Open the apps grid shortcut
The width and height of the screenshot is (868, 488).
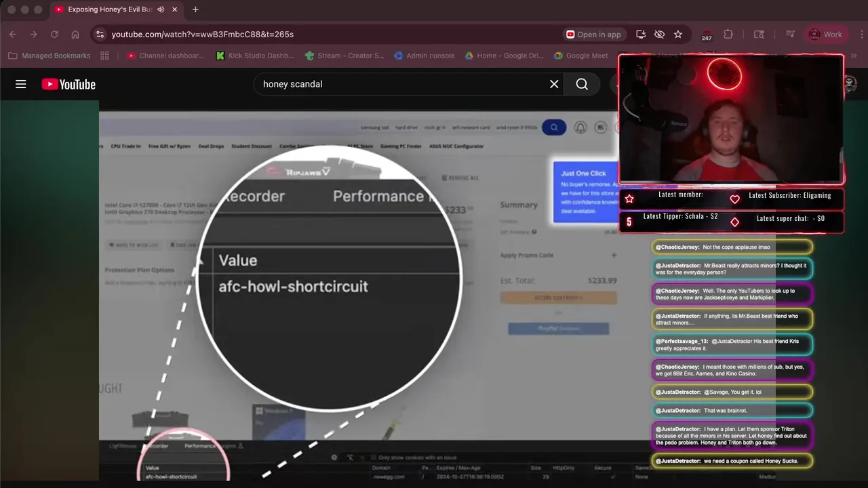coord(104,56)
